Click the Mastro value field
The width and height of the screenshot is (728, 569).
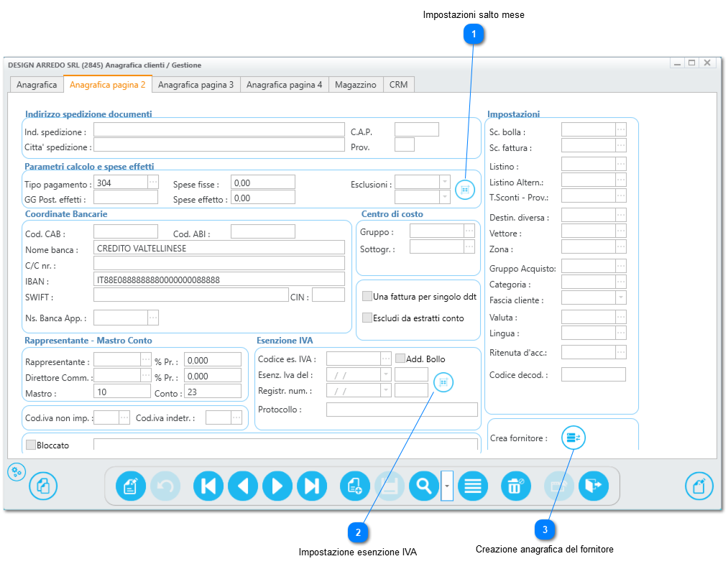coord(122,392)
